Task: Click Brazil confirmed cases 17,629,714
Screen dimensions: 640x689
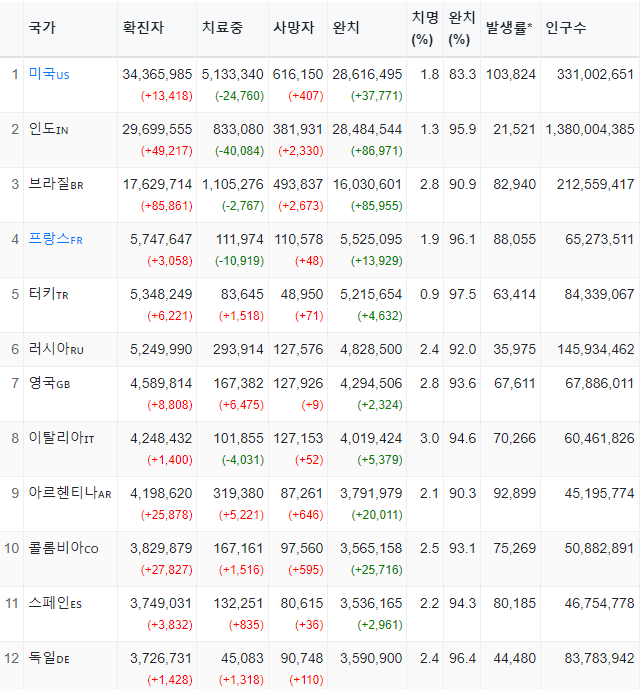Action: [157, 184]
